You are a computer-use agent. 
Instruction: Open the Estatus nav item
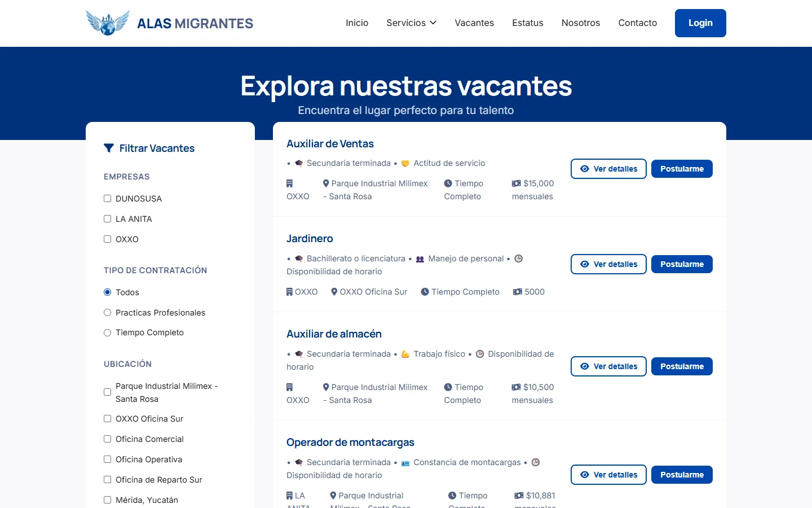tap(528, 23)
